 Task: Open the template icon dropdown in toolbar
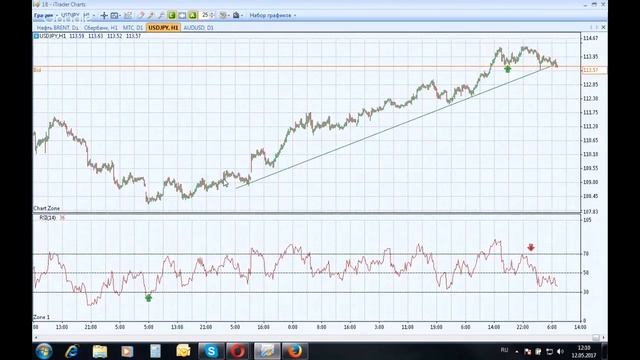238,16
